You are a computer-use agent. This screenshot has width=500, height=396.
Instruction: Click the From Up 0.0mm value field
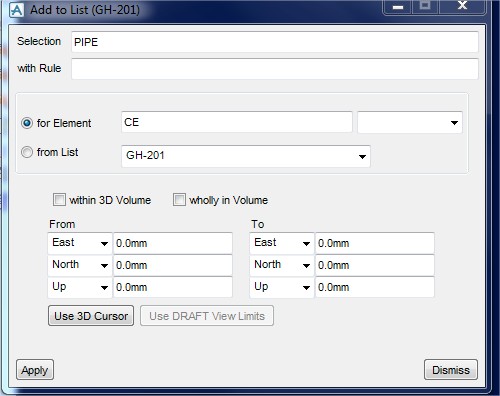click(173, 287)
